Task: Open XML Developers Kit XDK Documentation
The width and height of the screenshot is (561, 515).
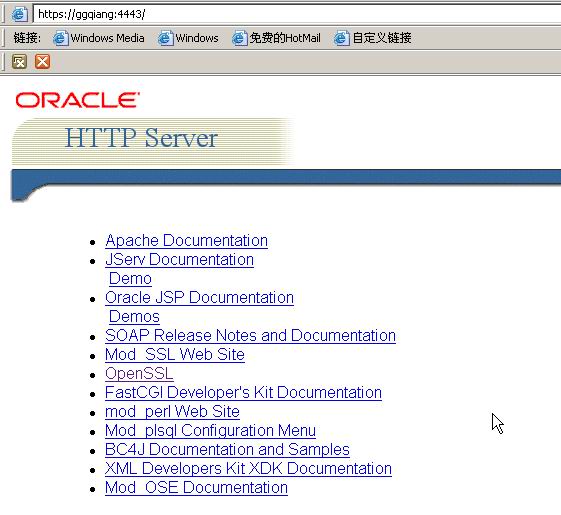Action: tap(248, 468)
